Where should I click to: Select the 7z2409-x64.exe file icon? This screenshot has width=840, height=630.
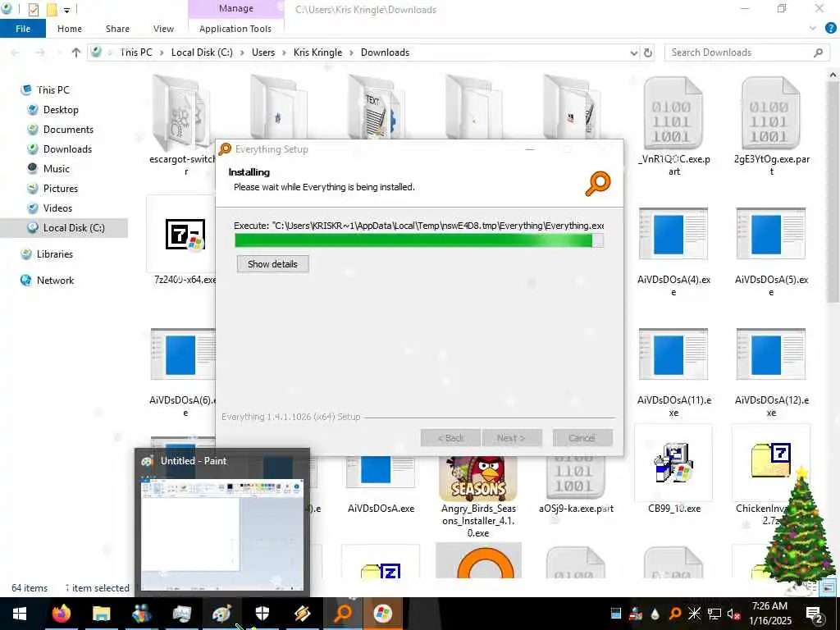click(185, 234)
